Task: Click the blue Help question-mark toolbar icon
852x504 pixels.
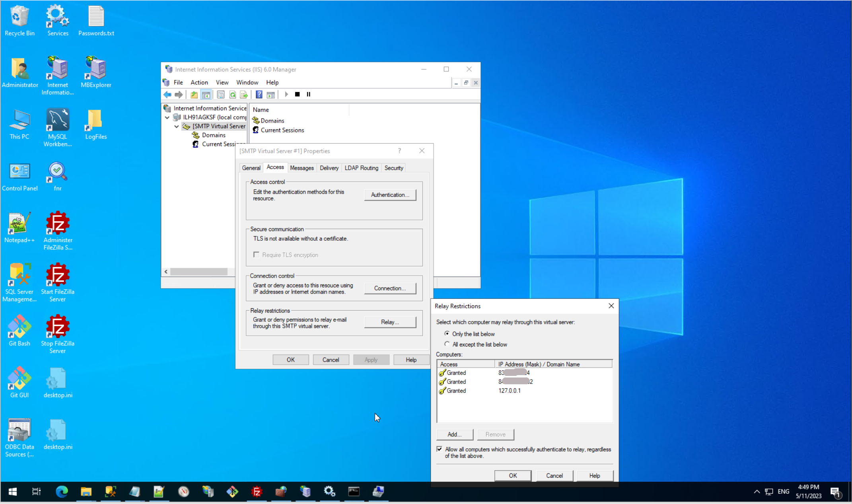Action: 259,95
